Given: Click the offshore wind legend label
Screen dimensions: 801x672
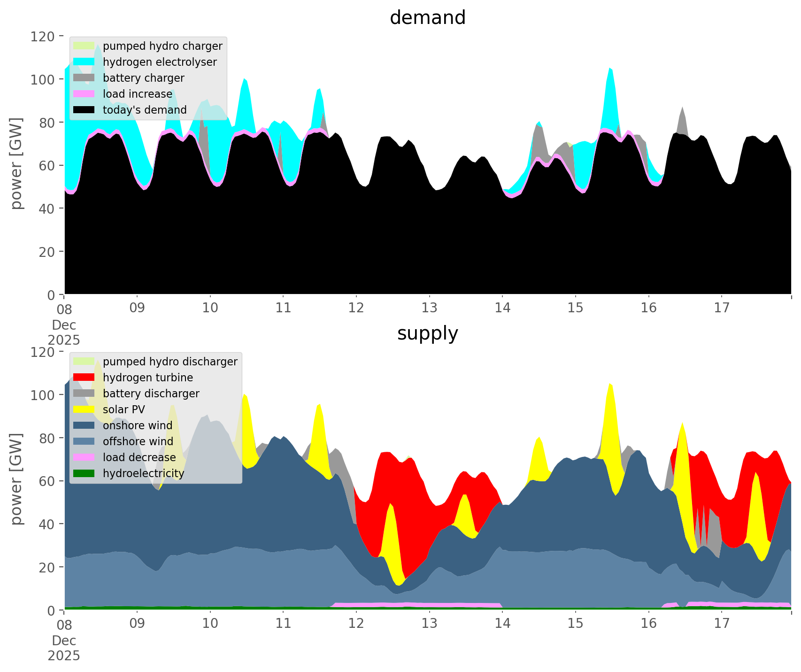Looking at the screenshot, I should (138, 441).
